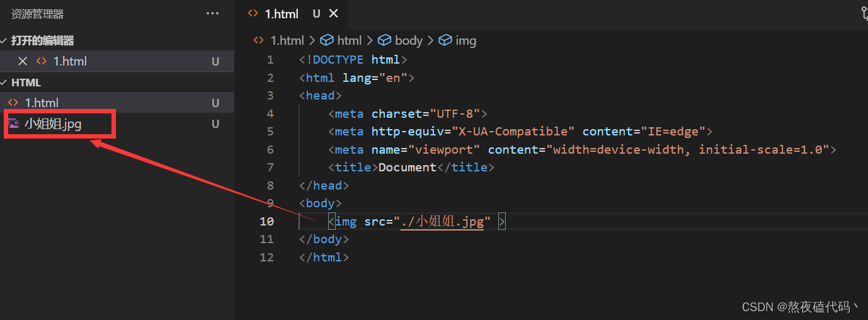868x320 pixels.
Task: Click the body element icon in breadcrumb
Action: click(384, 40)
